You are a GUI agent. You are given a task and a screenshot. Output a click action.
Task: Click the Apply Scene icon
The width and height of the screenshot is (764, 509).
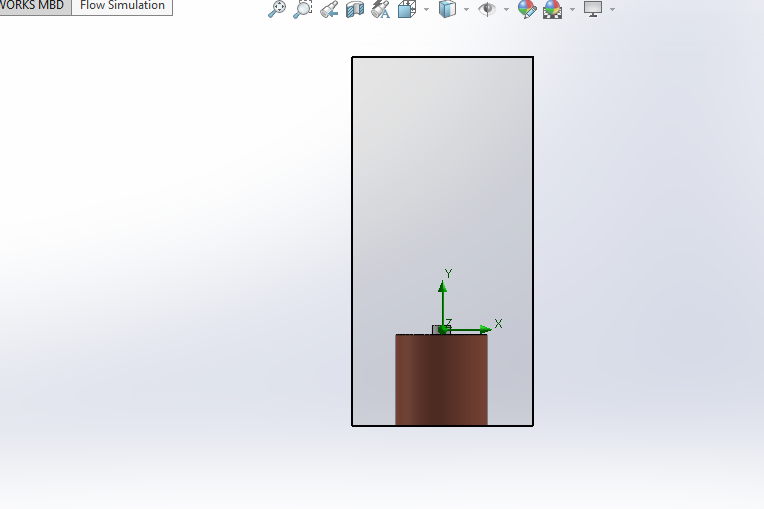[553, 9]
